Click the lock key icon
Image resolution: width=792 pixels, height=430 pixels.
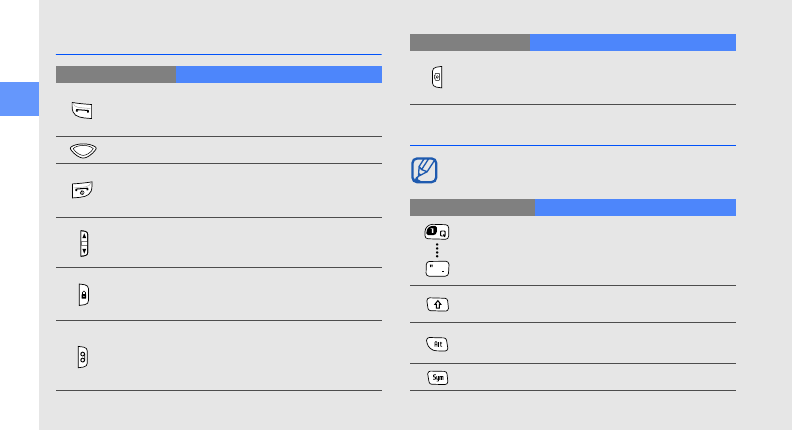click(85, 294)
